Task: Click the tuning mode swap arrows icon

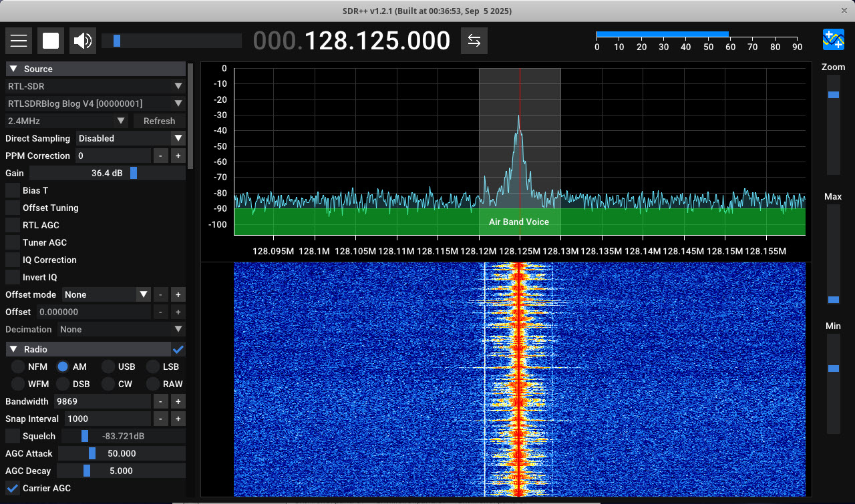Action: [x=474, y=41]
